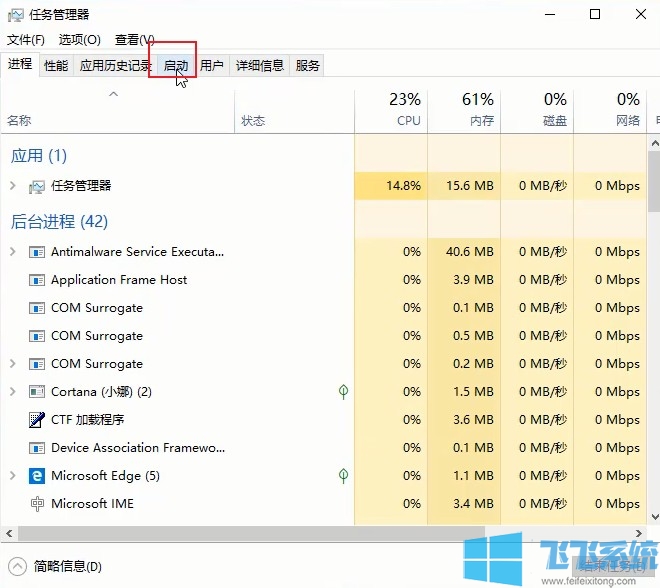Click the Microsoft Edge icon
The height and width of the screenshot is (588, 660).
[x=37, y=476]
